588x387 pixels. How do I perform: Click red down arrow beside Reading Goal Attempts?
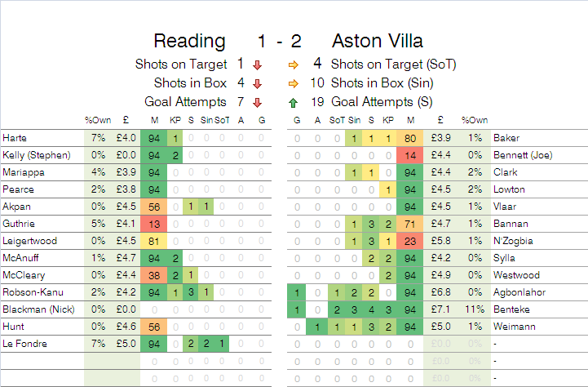(257, 102)
